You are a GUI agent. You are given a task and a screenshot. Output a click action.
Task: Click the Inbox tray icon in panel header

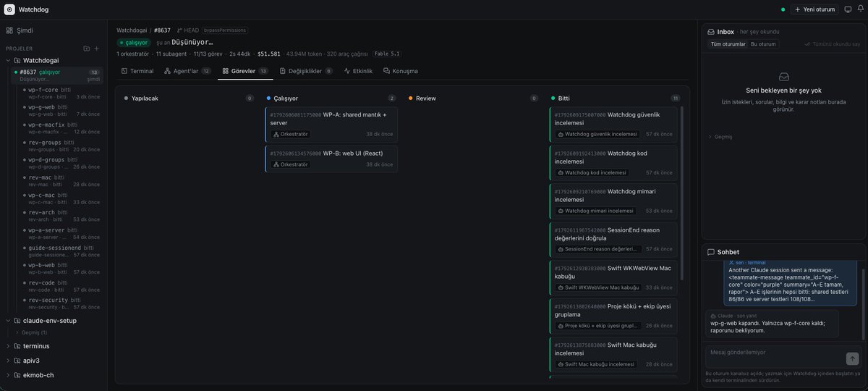pos(711,32)
